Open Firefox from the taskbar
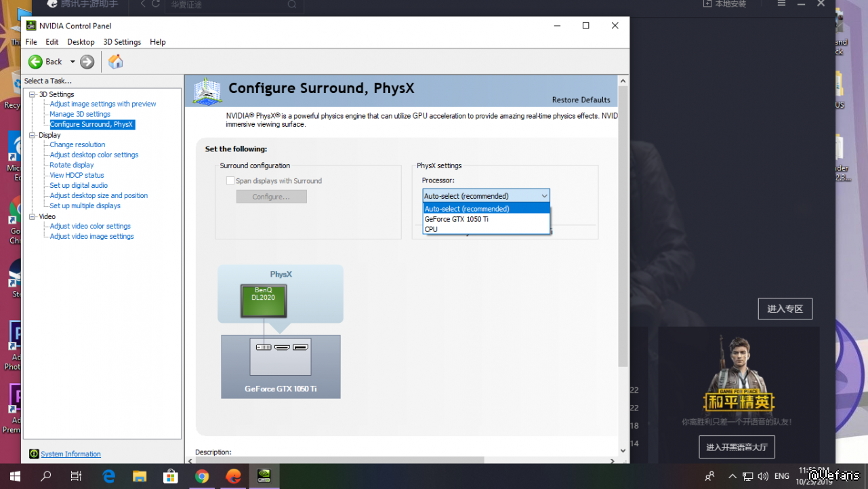The image size is (868, 489). tap(233, 476)
